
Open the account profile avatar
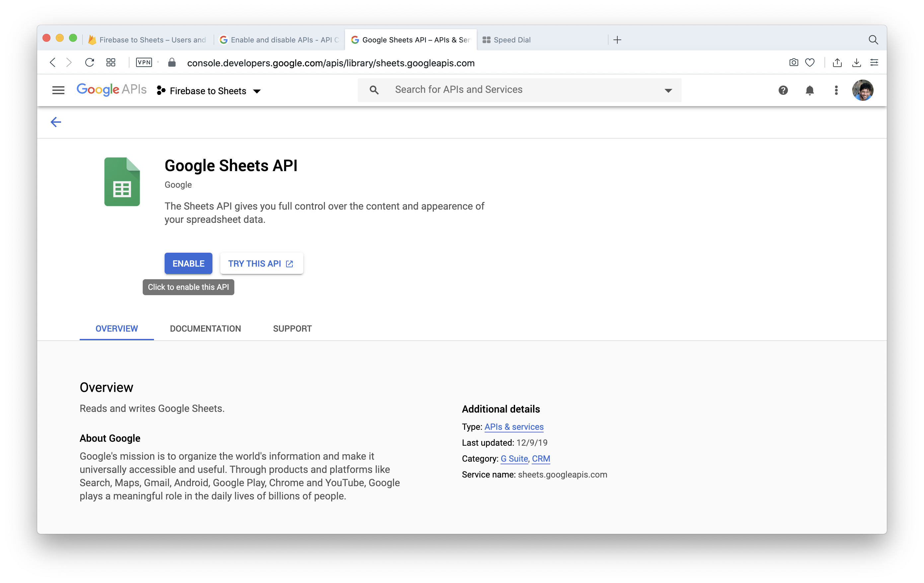863,91
